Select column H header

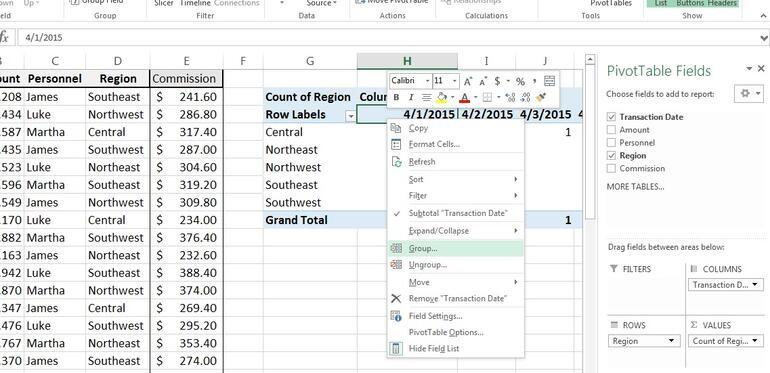(407, 61)
